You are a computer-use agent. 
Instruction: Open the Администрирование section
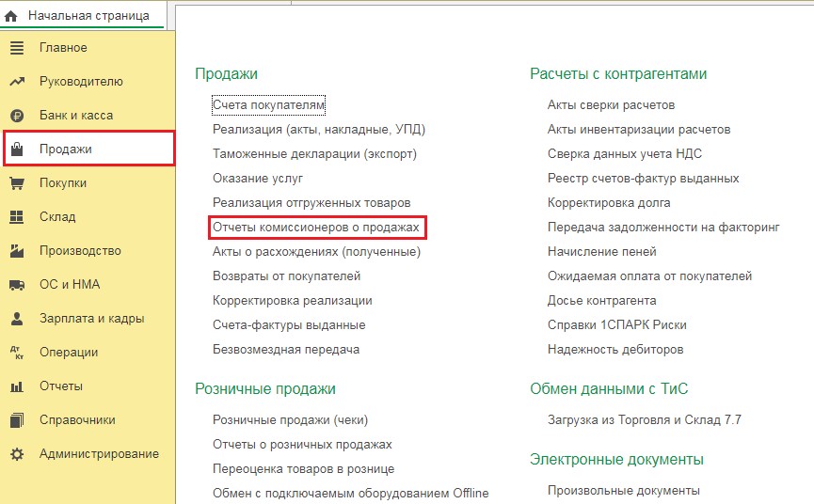coord(88,454)
